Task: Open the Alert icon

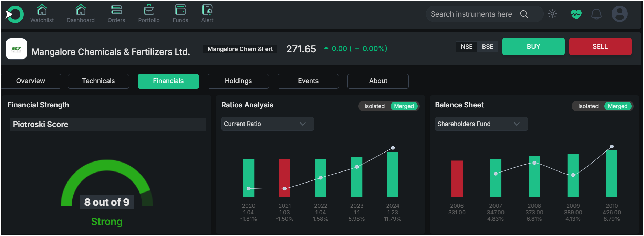Action: tap(207, 10)
